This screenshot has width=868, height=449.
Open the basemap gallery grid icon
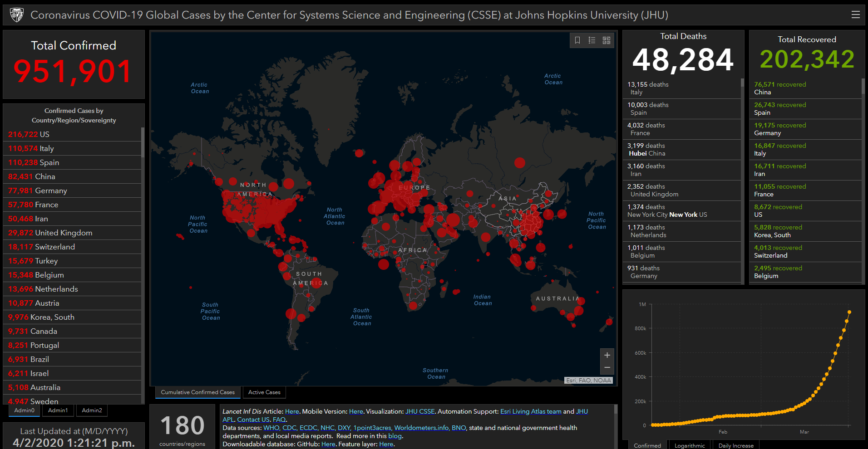(x=607, y=40)
